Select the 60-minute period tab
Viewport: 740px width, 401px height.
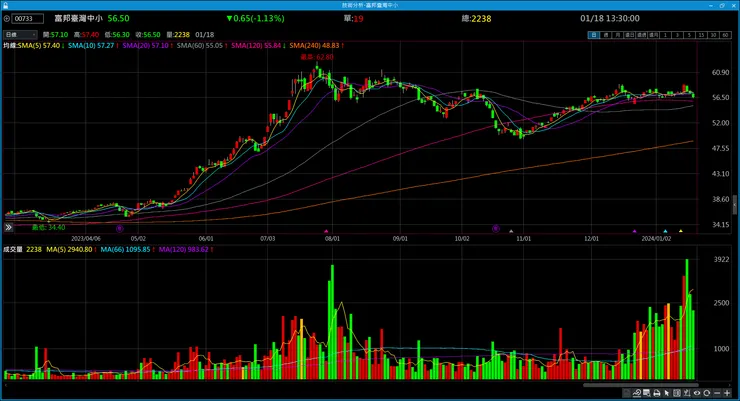(726, 35)
